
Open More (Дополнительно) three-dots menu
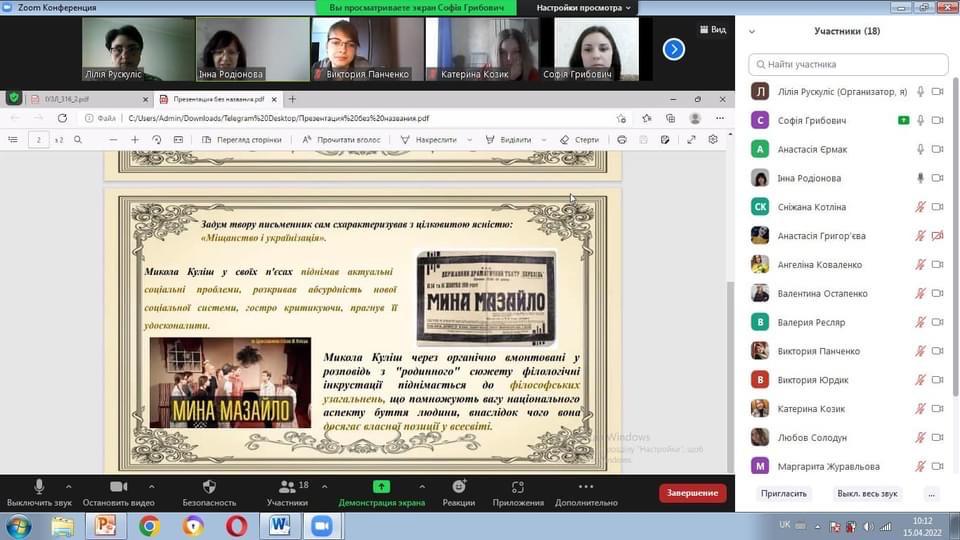(586, 486)
